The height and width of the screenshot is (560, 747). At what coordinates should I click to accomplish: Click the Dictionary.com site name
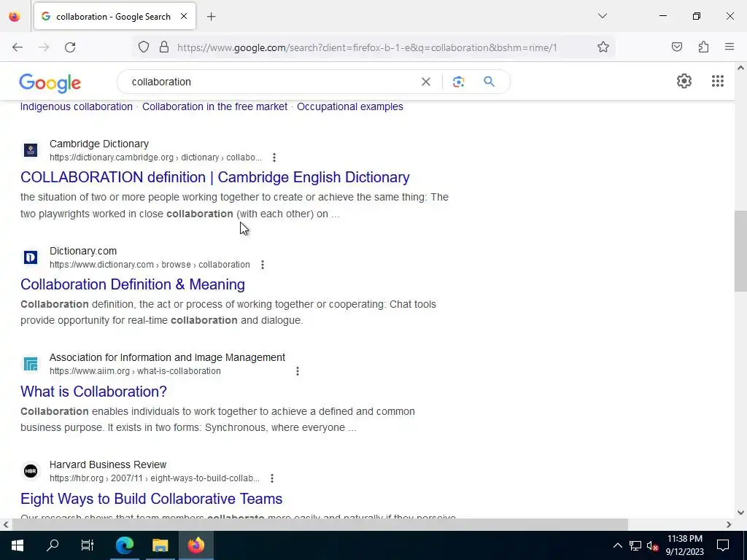(83, 251)
